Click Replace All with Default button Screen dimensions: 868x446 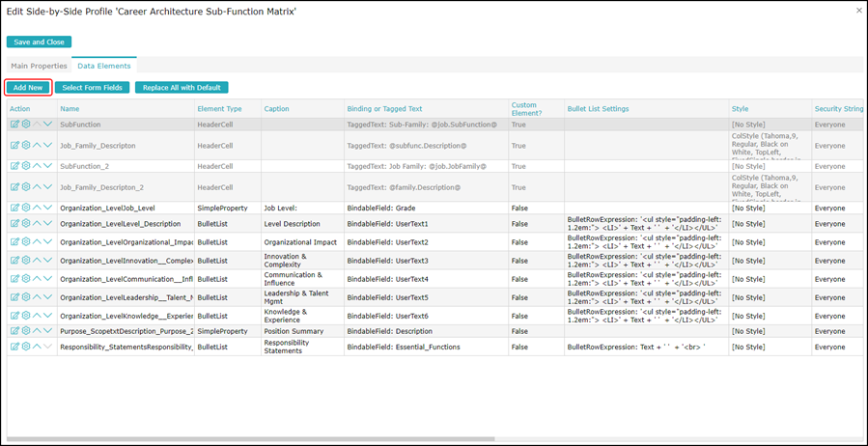pos(182,88)
